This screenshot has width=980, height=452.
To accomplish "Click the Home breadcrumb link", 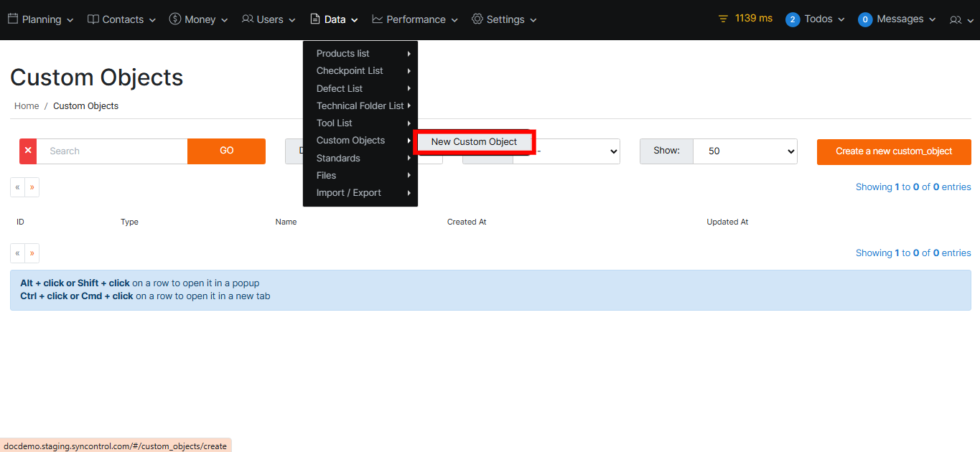I will [x=27, y=106].
